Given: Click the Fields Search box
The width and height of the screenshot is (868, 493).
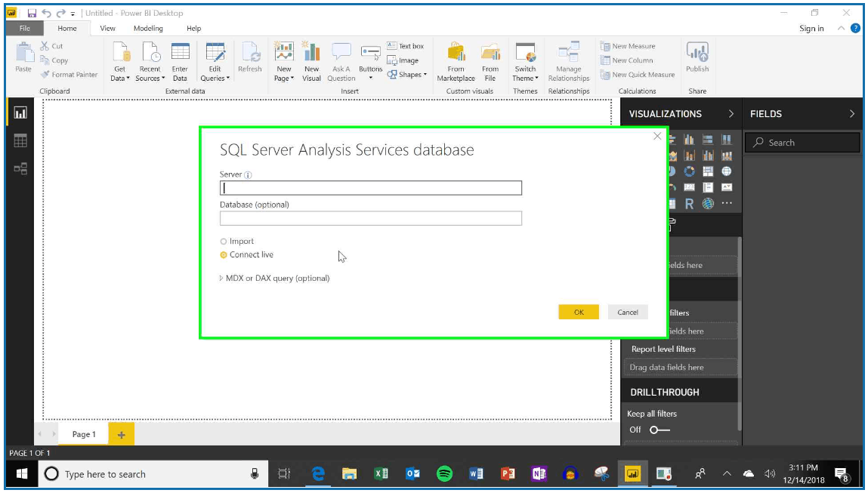Looking at the screenshot, I should 802,142.
